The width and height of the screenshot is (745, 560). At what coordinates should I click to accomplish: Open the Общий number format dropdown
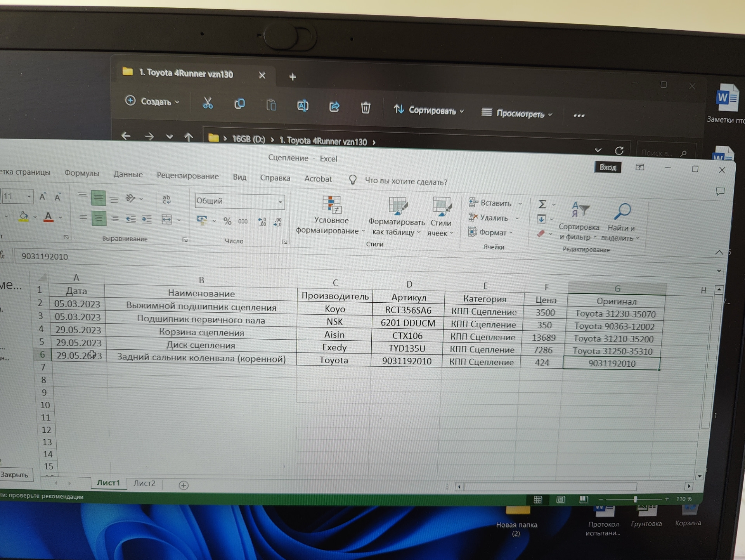coord(280,202)
